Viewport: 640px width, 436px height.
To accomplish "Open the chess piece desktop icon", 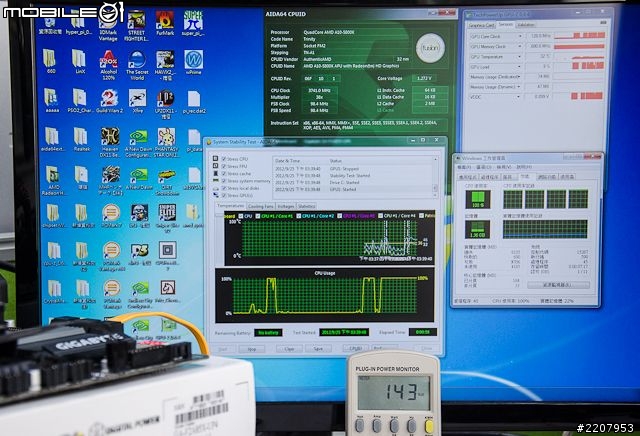I will coord(168,291).
